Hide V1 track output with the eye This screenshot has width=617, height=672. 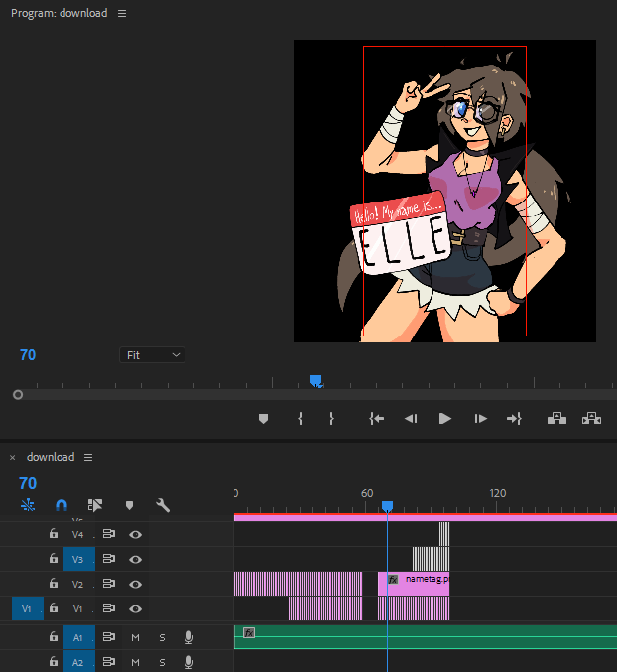[135, 609]
